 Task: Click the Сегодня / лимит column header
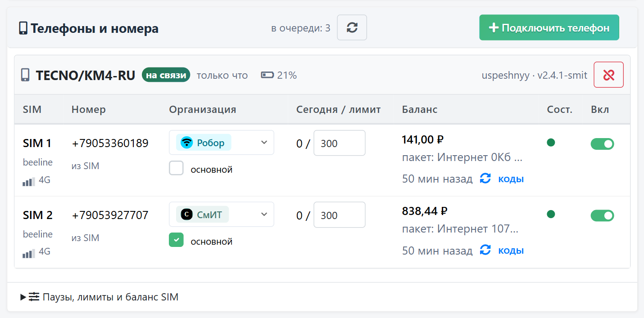tap(339, 109)
